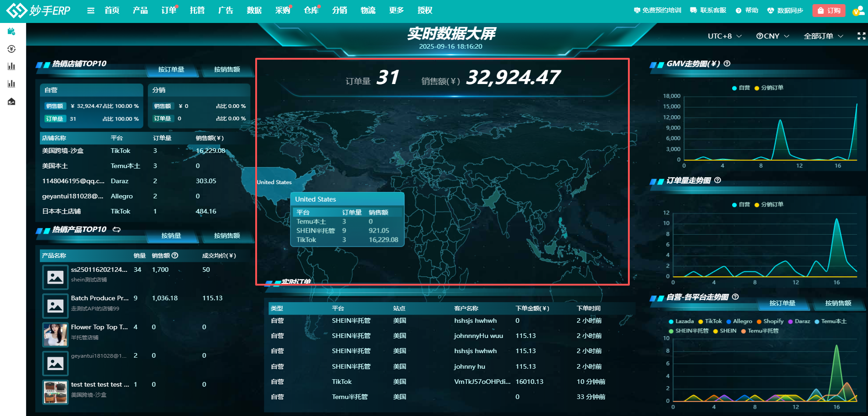Image resolution: width=868 pixels, height=416 pixels.
Task: Open the 物流 menu in top navigation
Action: 368,10
